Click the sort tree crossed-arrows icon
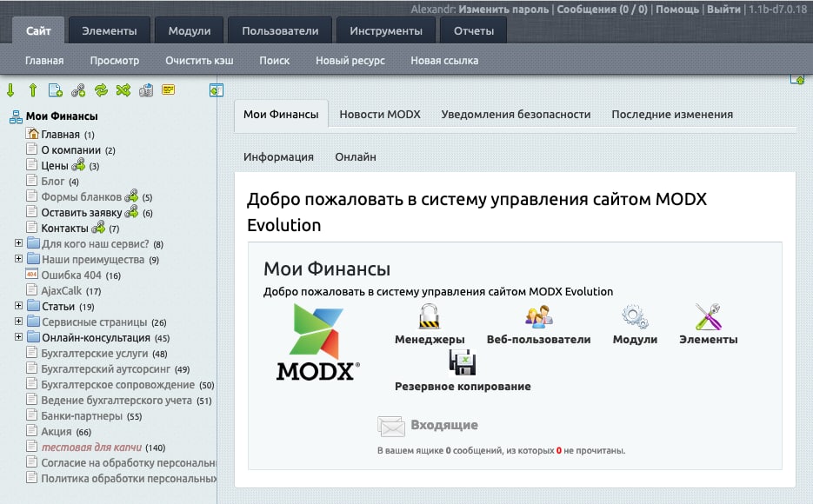Screen dimensions: 813x504 point(123,90)
